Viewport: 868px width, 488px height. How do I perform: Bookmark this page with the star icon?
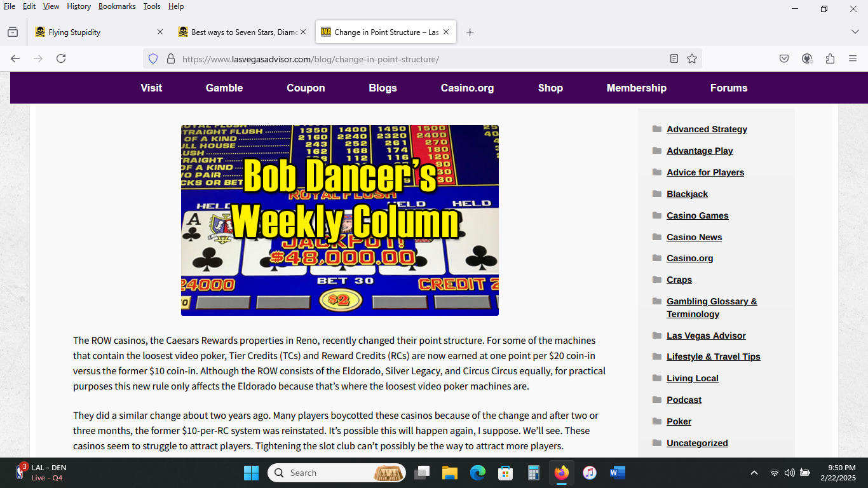[x=692, y=58]
